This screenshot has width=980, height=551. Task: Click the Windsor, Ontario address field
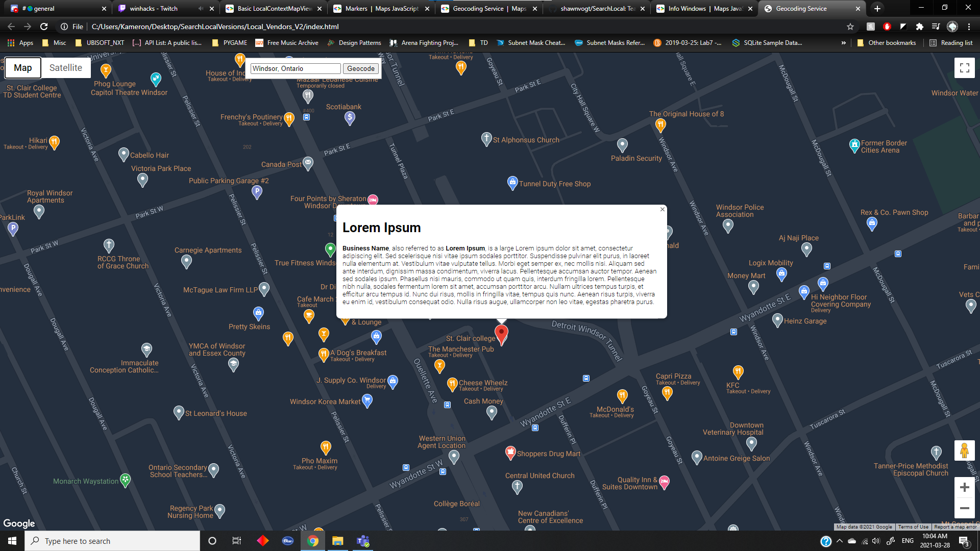295,68
